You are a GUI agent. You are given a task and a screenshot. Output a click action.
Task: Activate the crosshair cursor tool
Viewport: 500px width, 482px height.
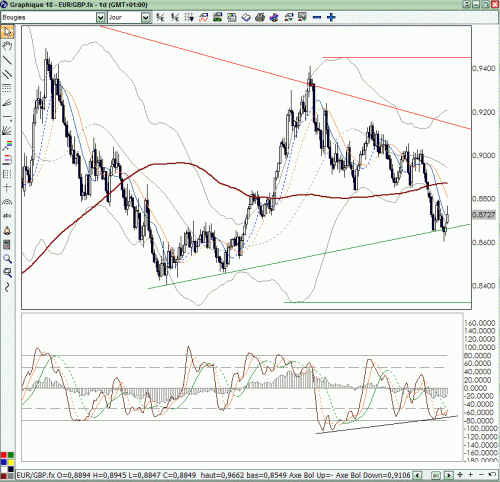point(7,188)
